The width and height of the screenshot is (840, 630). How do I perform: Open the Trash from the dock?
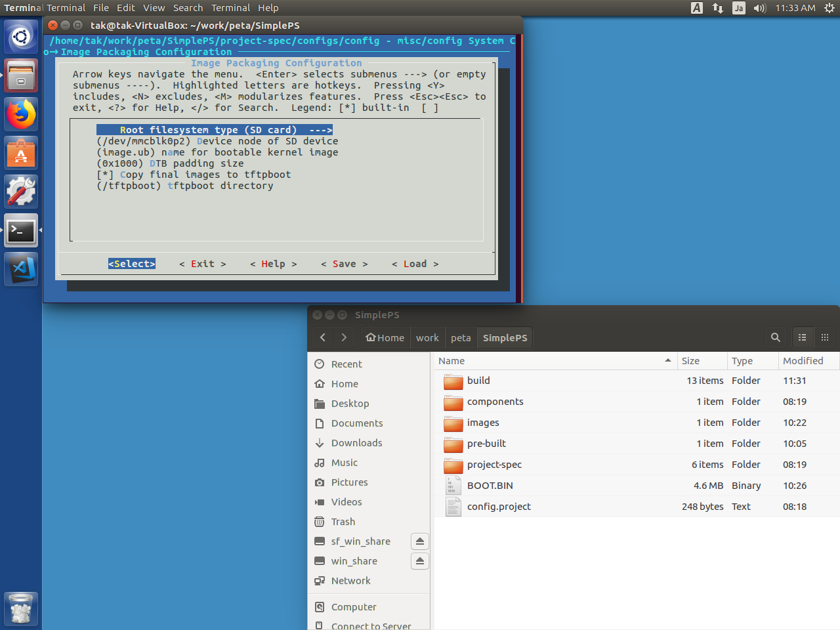[20, 608]
